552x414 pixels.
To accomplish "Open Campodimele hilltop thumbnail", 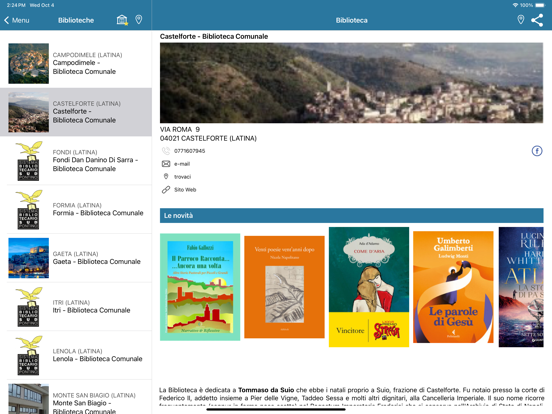I will (29, 63).
